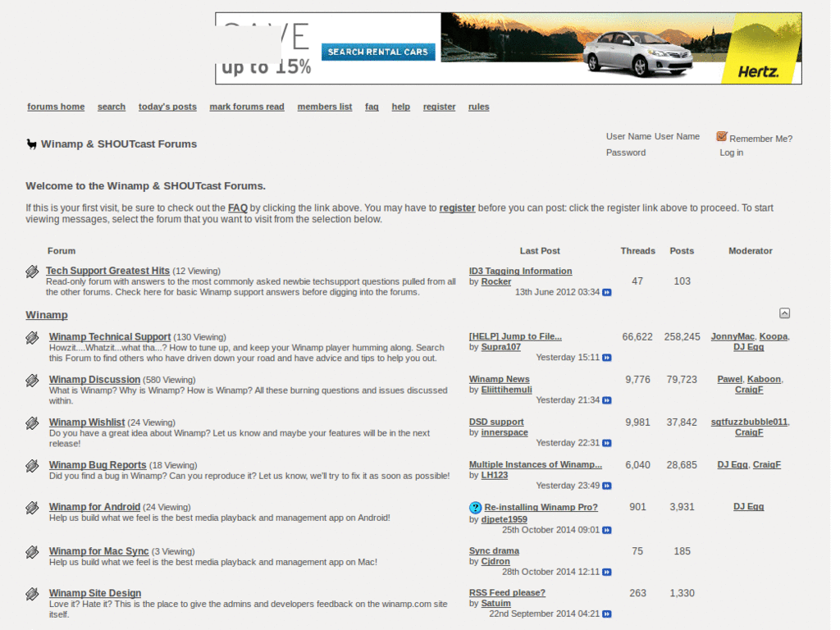This screenshot has height=630, width=840.
Task: Toggle the Remember Me checkbox
Action: pos(722,137)
